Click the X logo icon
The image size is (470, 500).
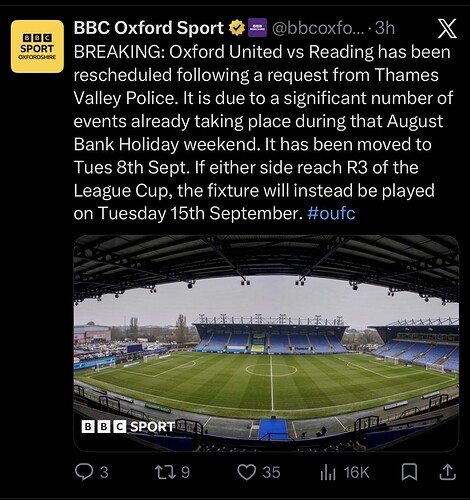coord(447,28)
